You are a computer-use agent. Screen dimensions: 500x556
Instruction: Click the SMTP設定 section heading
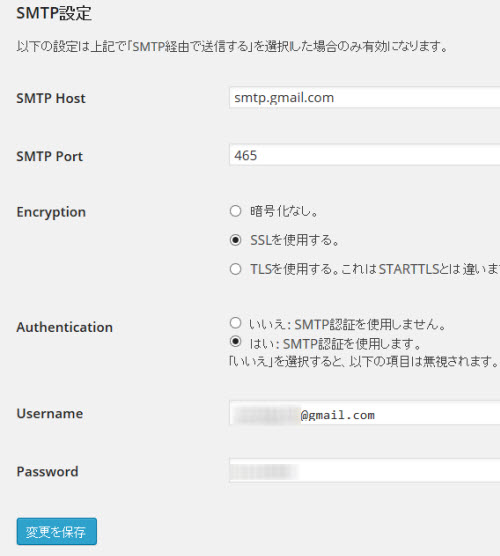[54, 13]
